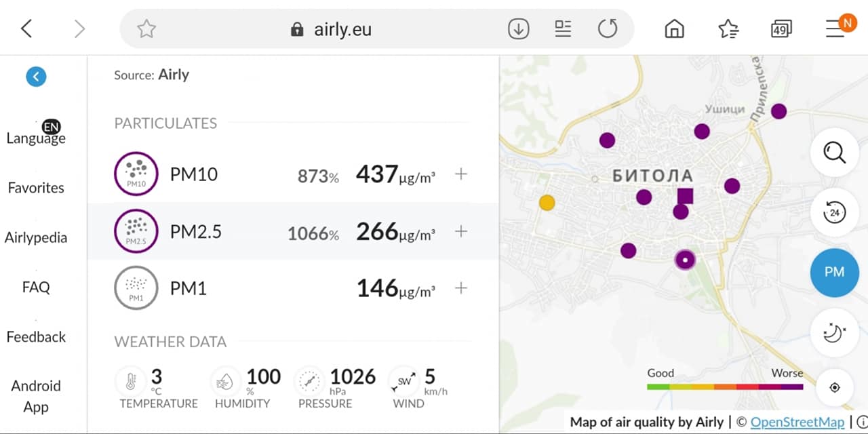This screenshot has width=868, height=434.
Task: Expand PM2.5 details with plus sign
Action: coord(461,231)
